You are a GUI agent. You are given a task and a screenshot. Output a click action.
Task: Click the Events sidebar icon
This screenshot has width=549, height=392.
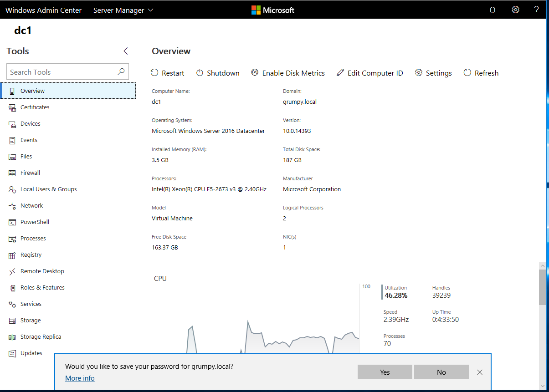[x=12, y=140]
